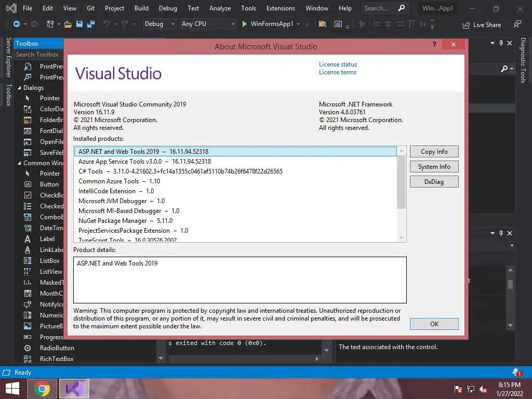This screenshot has height=399, width=532.
Task: Click the Visual Studio taskbar icon
Action: 74,389
